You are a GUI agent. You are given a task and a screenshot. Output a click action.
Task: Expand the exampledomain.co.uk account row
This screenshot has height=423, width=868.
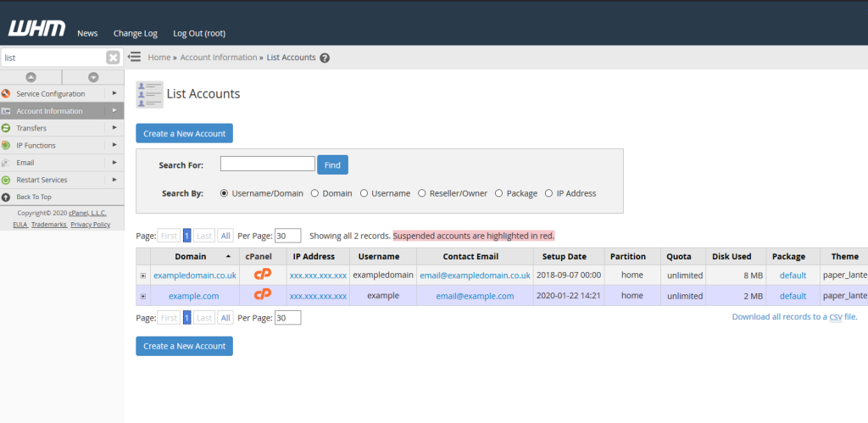(x=143, y=276)
